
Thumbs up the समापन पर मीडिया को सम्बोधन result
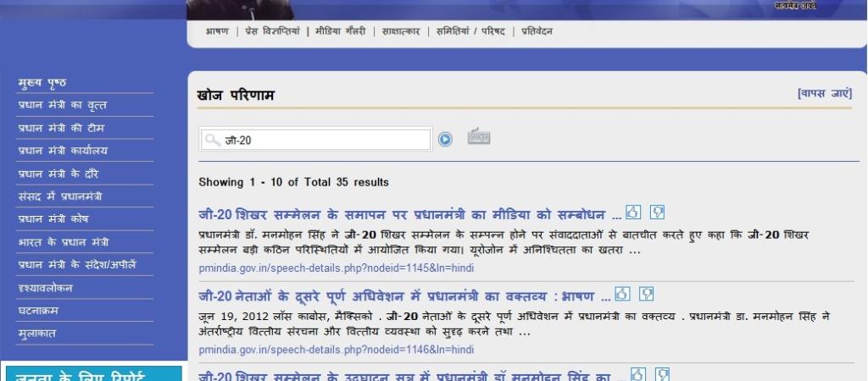[633, 212]
